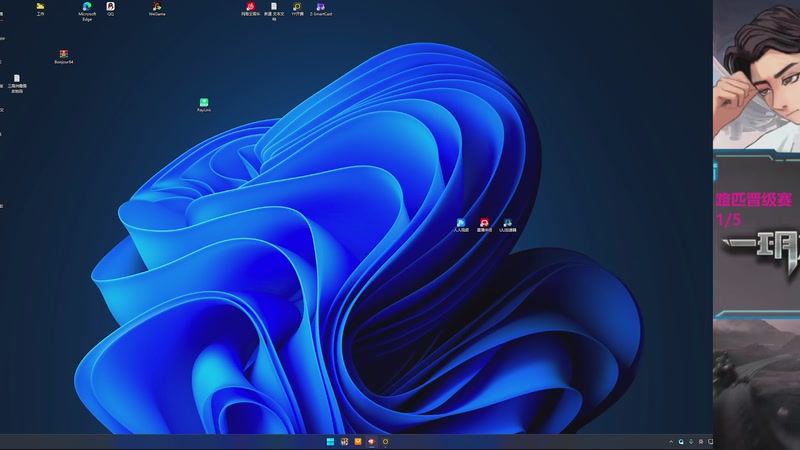
Task: Click the pink 1/5 counter text
Action: click(729, 220)
